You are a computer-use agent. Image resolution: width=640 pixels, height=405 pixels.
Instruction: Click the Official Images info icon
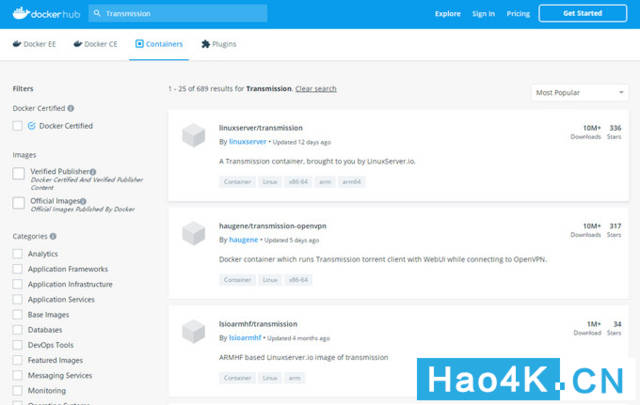pos(83,201)
